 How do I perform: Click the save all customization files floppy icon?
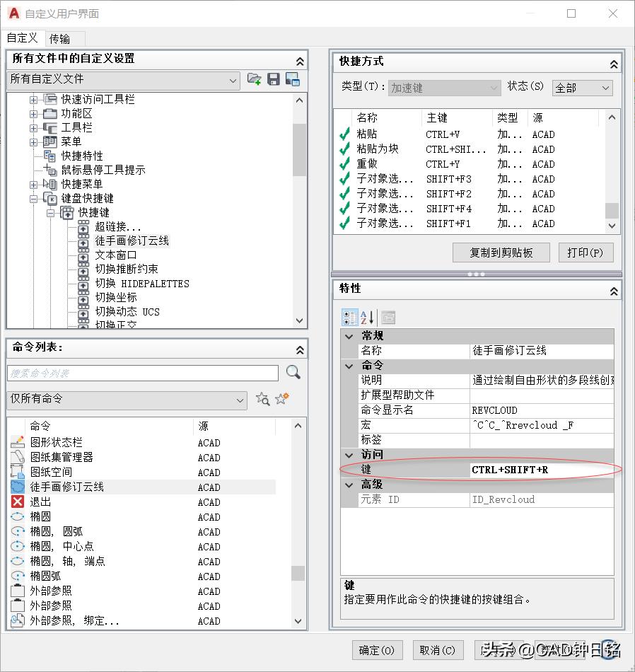pos(273,79)
